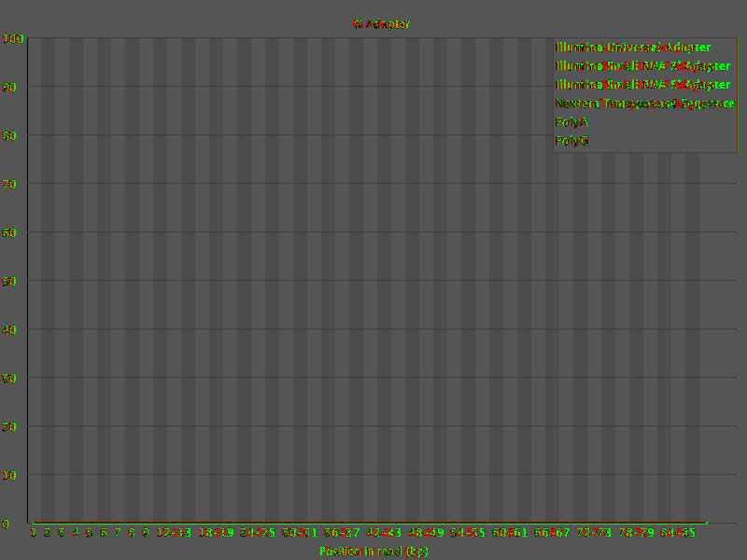Click the 100 value on the y-axis

tap(13, 39)
